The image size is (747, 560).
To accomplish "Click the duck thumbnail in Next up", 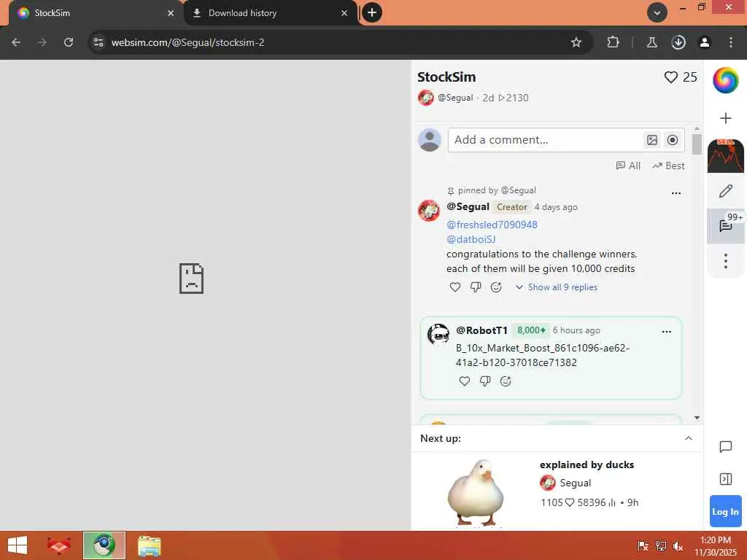I will (x=476, y=494).
